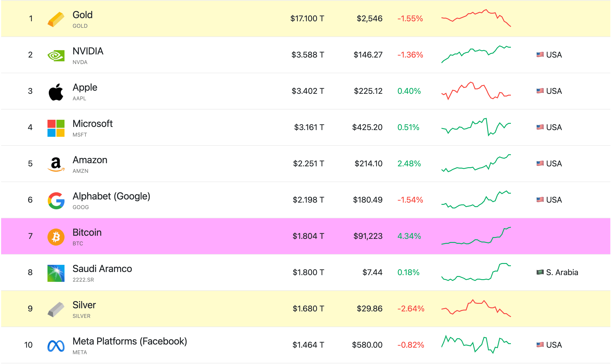Image resolution: width=611 pixels, height=364 pixels.
Task: View Saudi Aramco's price sparkline chart
Action: point(476,272)
